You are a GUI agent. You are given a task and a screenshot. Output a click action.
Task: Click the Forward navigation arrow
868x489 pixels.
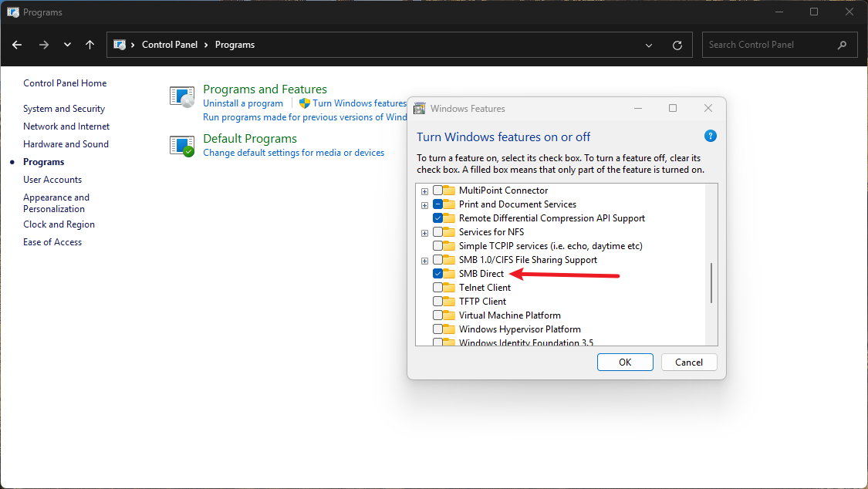[x=43, y=45]
